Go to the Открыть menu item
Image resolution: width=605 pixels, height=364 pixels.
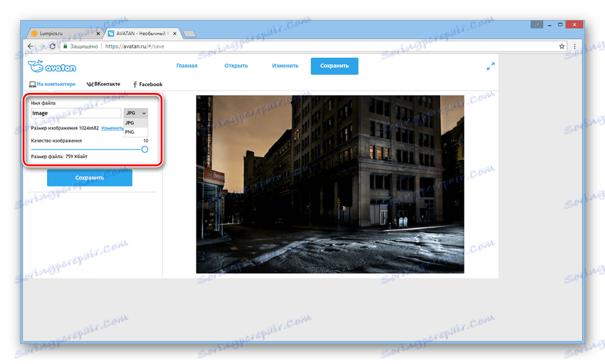click(x=236, y=66)
